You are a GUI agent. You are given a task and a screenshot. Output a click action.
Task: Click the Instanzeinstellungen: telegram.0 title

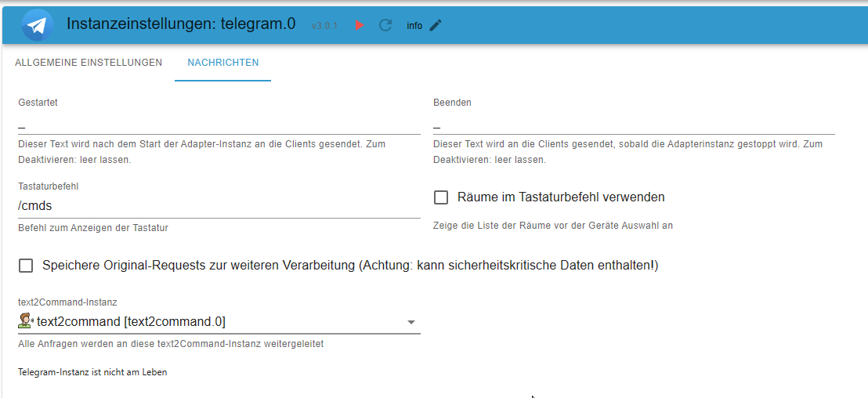[x=181, y=24]
